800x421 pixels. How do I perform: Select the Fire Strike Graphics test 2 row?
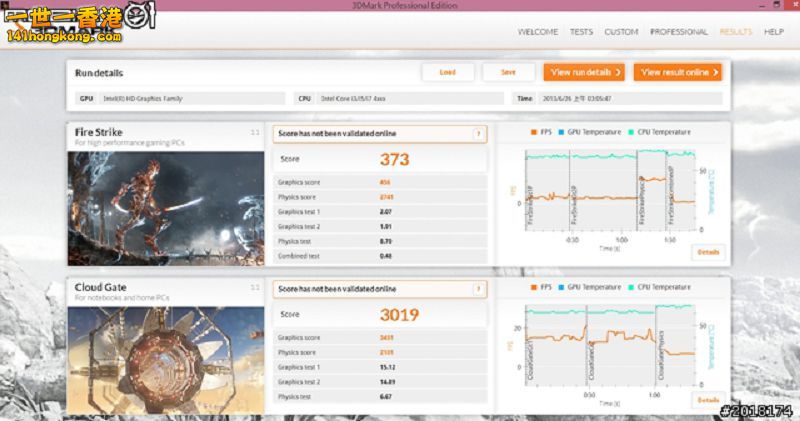pyautogui.click(x=380, y=227)
